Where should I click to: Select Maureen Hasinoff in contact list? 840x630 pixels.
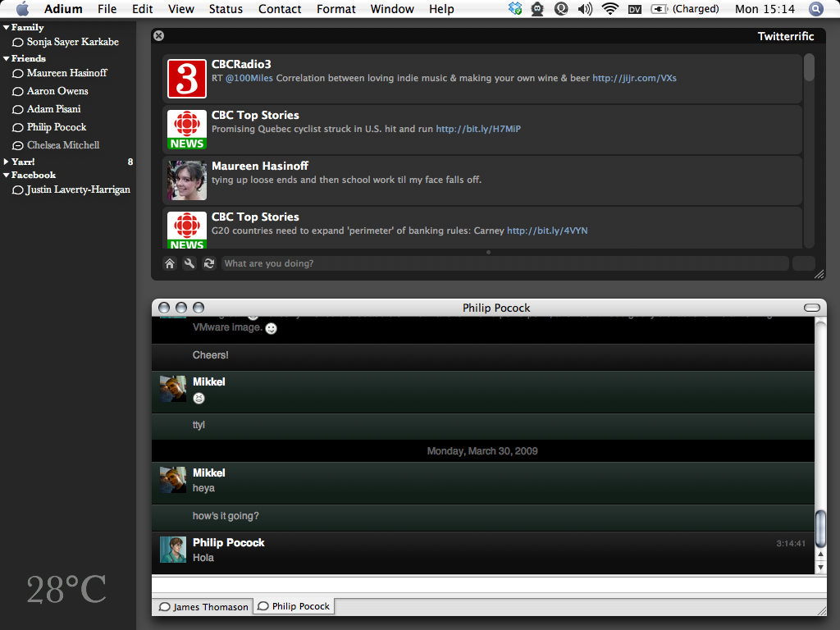pyautogui.click(x=67, y=73)
